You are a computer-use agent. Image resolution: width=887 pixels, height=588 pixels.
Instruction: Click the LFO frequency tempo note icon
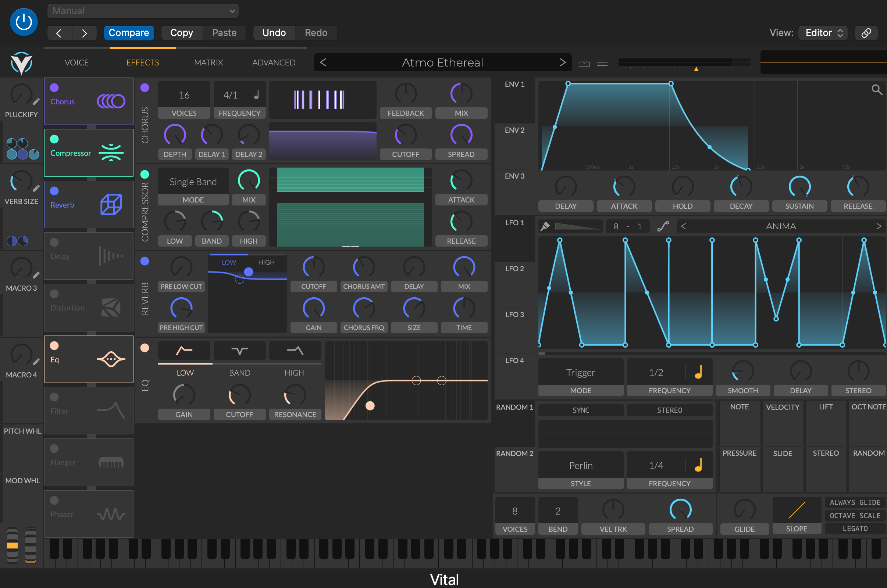(x=699, y=372)
